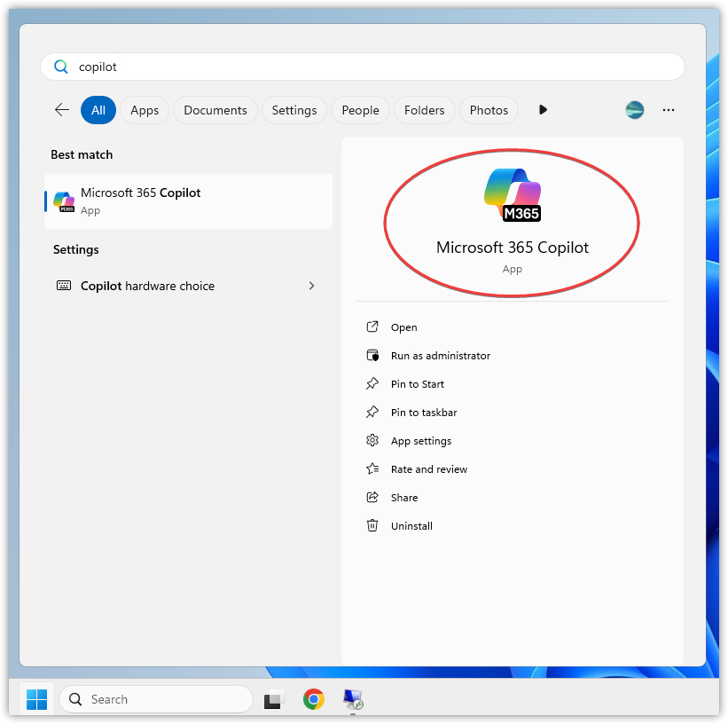The width and height of the screenshot is (728, 724).
Task: Click the gear icon for App settings
Action: (372, 441)
